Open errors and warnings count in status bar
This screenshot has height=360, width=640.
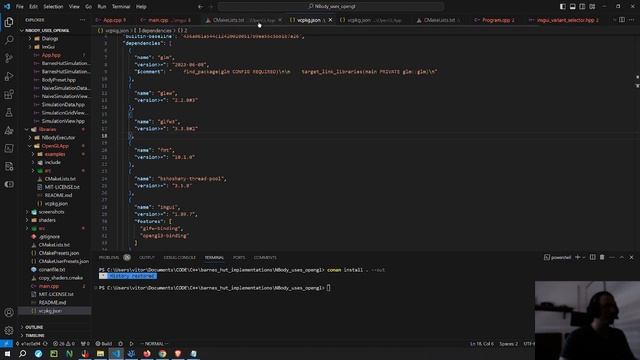tap(64, 344)
